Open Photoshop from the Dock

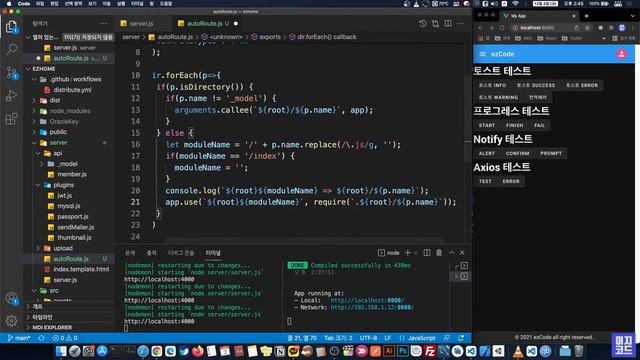[402, 351]
